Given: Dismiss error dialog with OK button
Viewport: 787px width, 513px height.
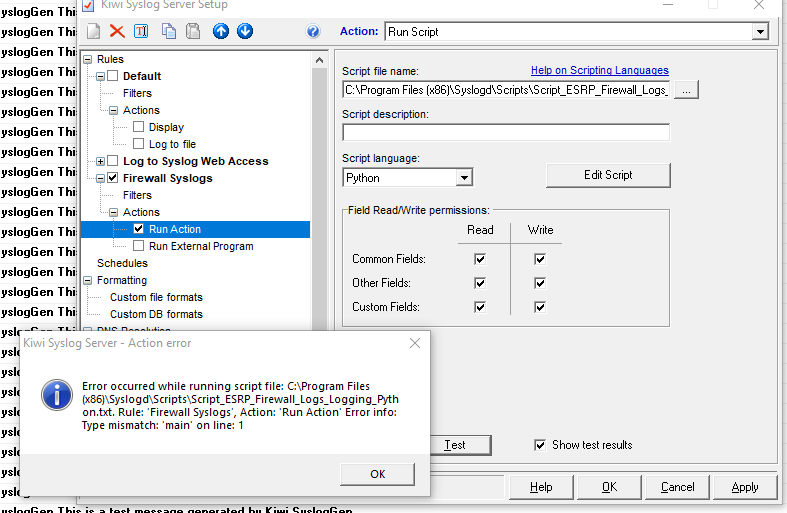Looking at the screenshot, I should 377,474.
